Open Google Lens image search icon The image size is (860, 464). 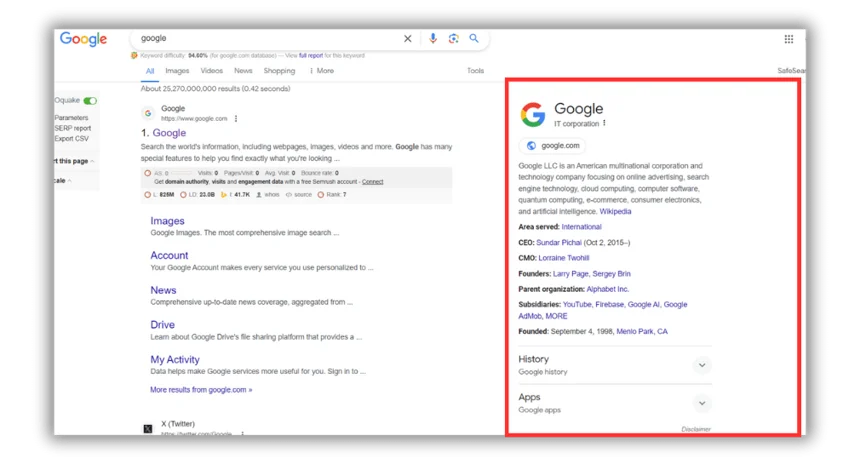pos(454,38)
